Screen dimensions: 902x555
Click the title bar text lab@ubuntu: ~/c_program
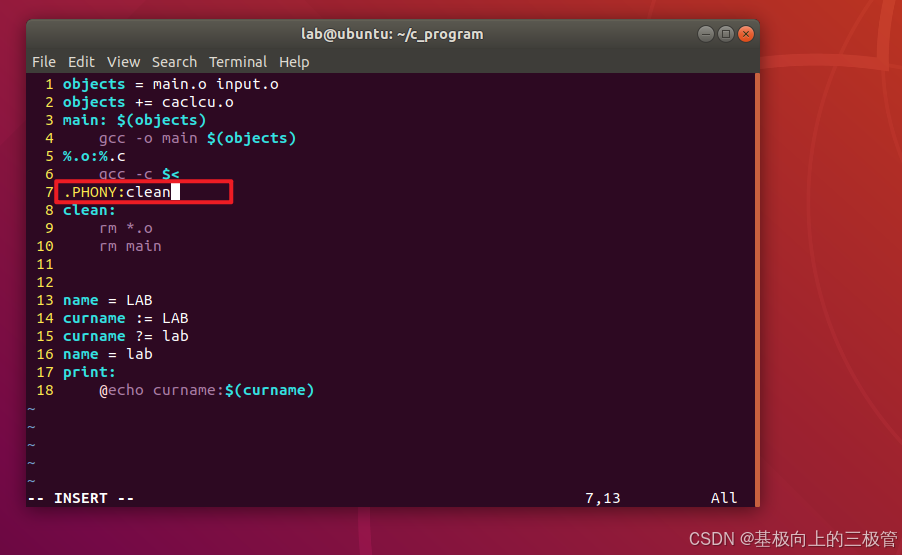coord(392,34)
